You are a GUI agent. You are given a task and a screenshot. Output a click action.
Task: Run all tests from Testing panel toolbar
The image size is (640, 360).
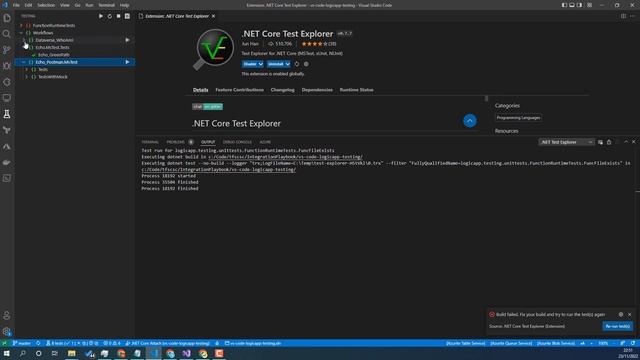pyautogui.click(x=101, y=16)
